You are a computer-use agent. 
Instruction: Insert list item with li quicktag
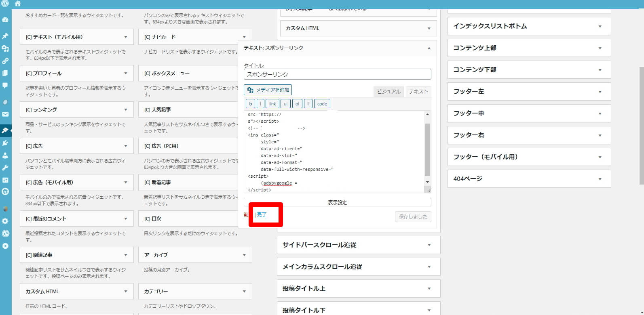(308, 104)
